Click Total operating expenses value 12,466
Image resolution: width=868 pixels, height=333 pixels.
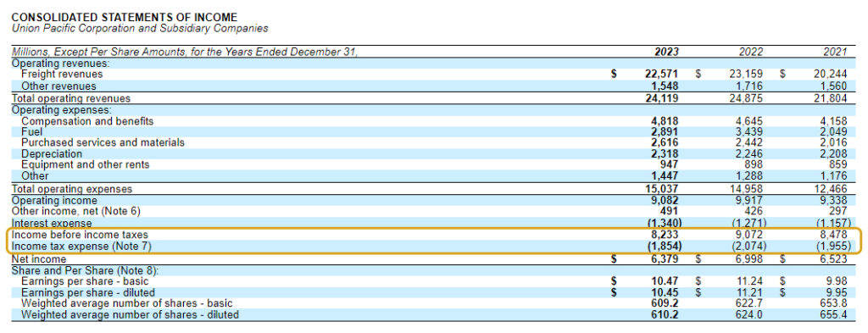[x=831, y=189]
